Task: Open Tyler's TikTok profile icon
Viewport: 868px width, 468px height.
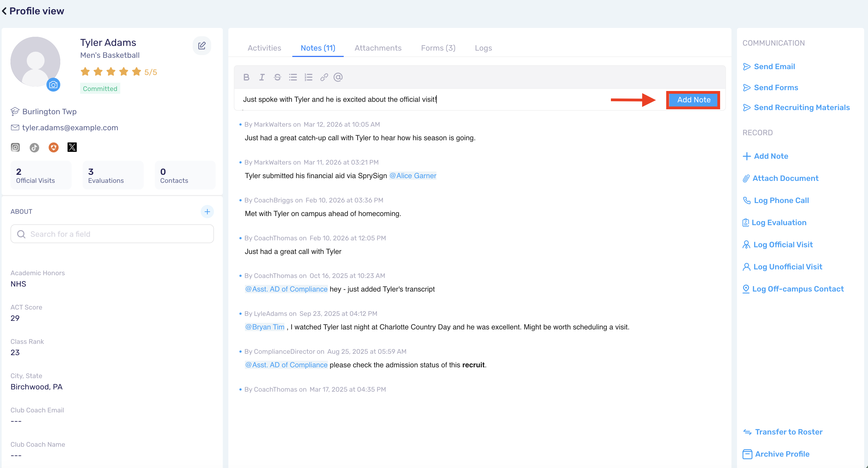Action: (x=34, y=147)
